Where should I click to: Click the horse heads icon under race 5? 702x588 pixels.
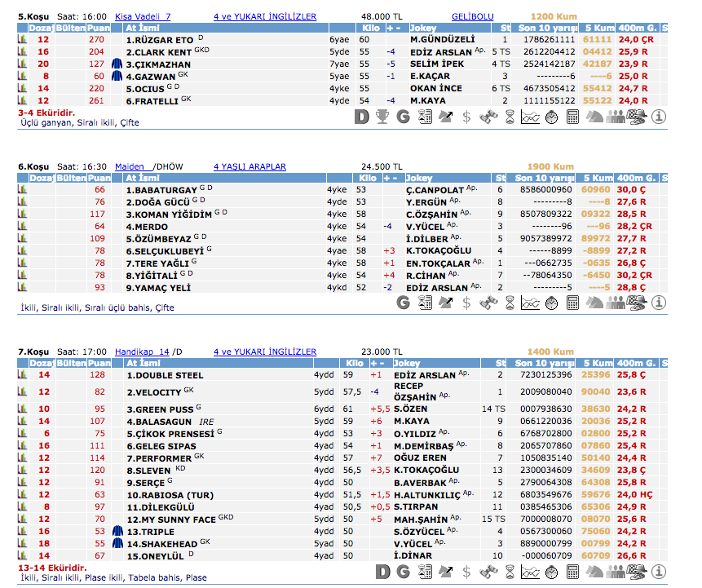coord(595,117)
